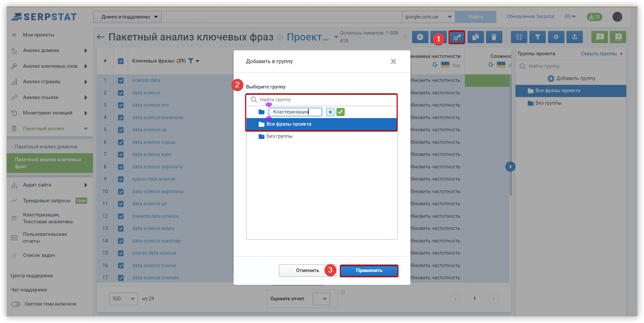Open 'Мои проекты' in the sidebar
Viewport: 644px width, 323px height.
(38, 35)
